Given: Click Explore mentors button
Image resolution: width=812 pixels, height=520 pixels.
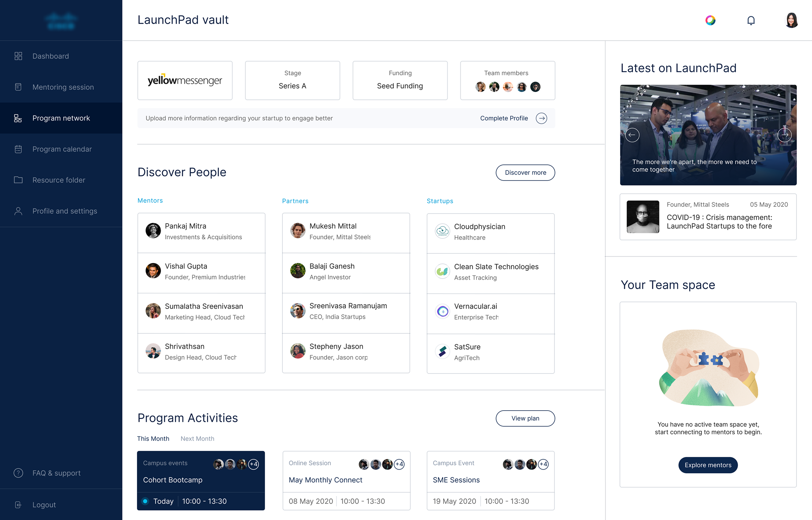Looking at the screenshot, I should coord(708,465).
